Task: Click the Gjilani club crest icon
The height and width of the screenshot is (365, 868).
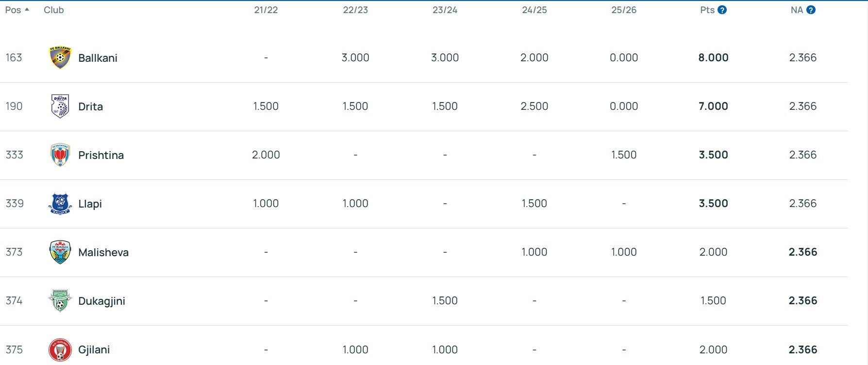Action: coord(60,349)
